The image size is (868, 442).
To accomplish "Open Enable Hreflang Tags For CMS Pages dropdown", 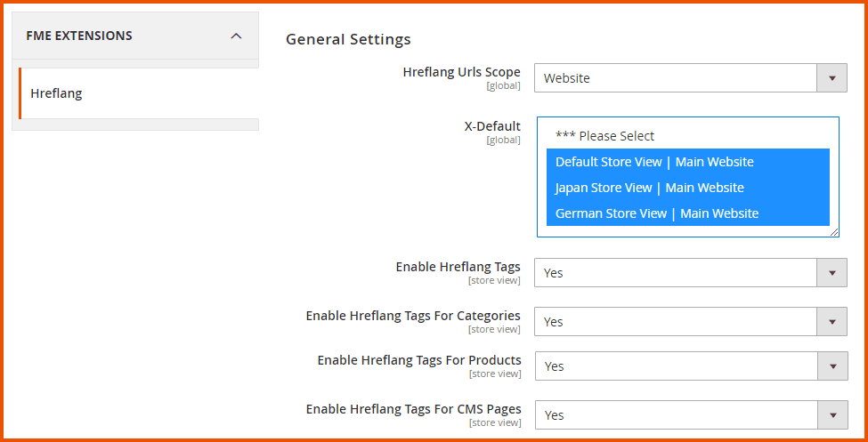I will click(x=676, y=415).
